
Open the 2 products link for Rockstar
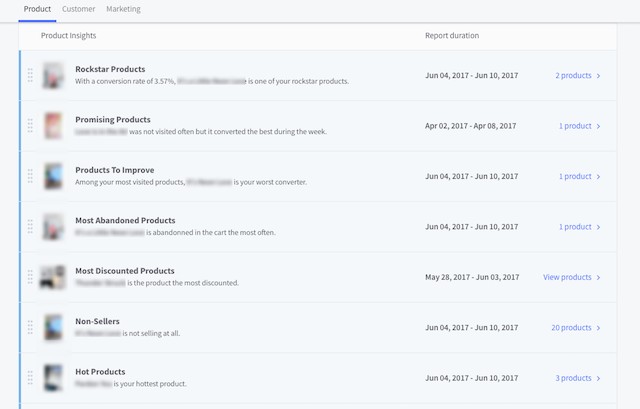coord(573,76)
